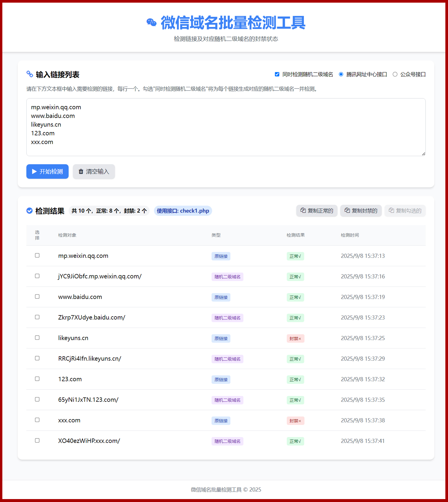Viewport: 448px width, 502px height.
Task: Click the 随机二级域名 tag on Zkrp7XUdye.baidu.com row
Action: click(227, 318)
